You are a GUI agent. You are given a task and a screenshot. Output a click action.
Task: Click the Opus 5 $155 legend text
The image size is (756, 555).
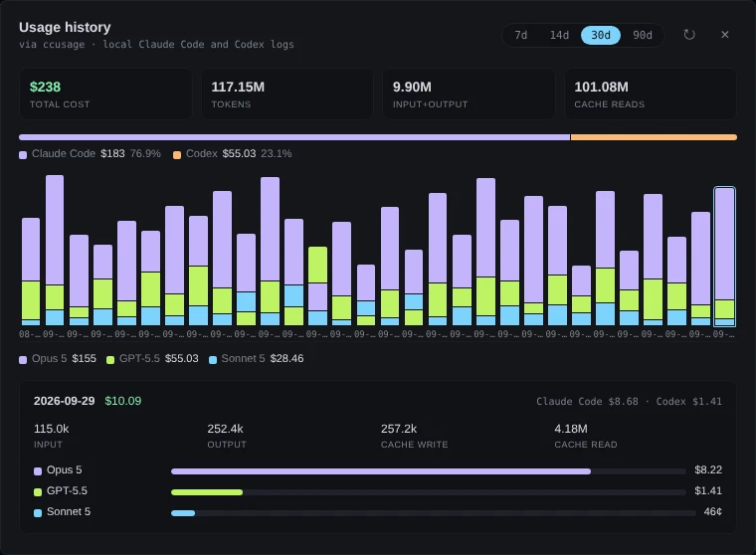click(64, 359)
